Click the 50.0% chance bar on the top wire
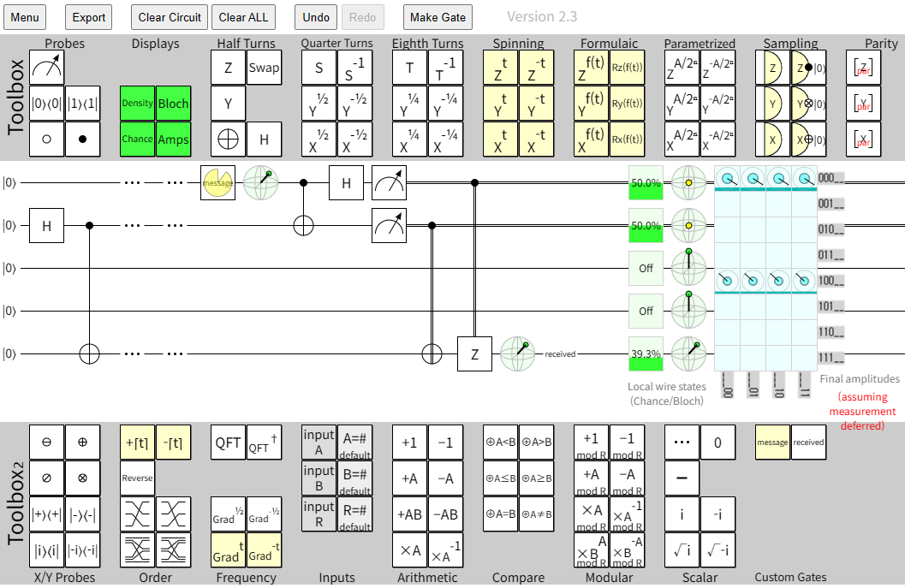This screenshot has height=588, width=905. (x=646, y=182)
